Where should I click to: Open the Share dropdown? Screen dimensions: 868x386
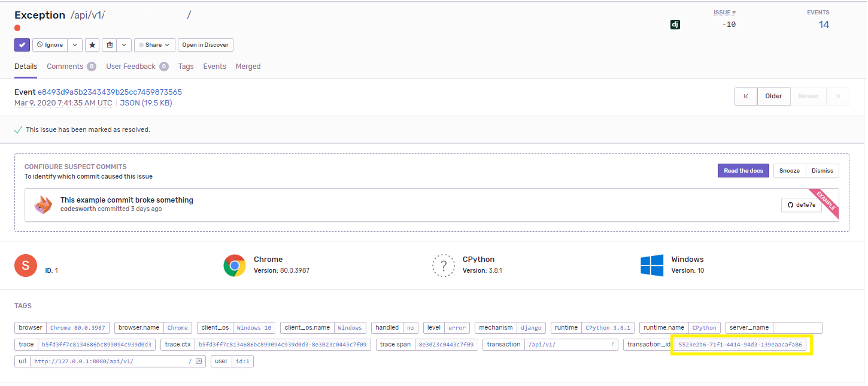[x=154, y=45]
